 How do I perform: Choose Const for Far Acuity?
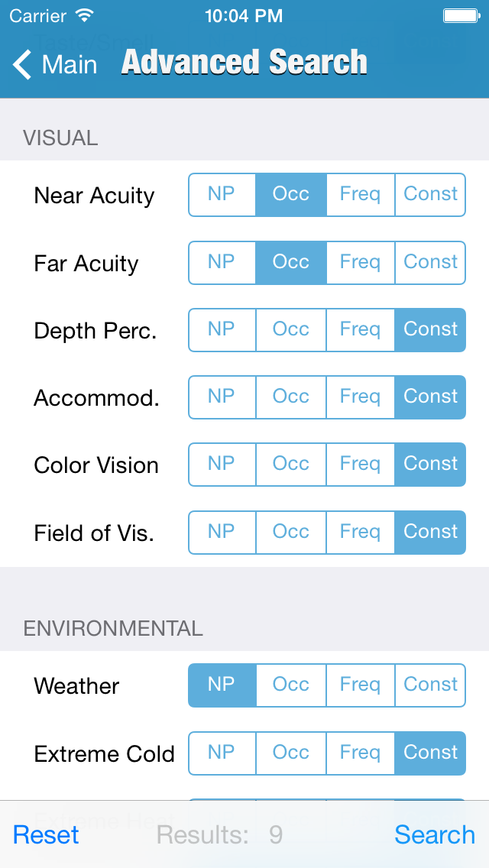[430, 263]
